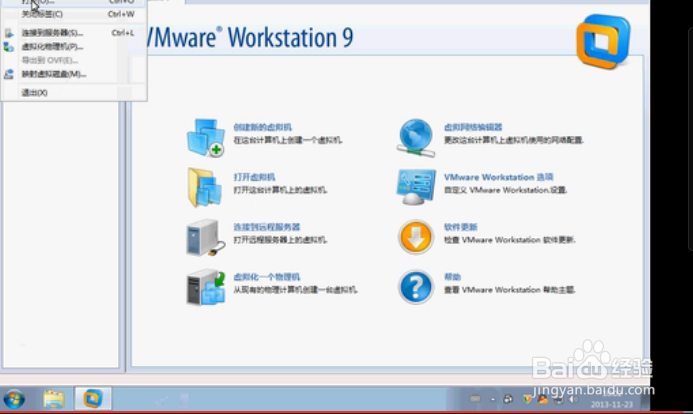This screenshot has width=693, height=414.
Task: Click the VMware Workstation taskbar button
Action: 92,399
